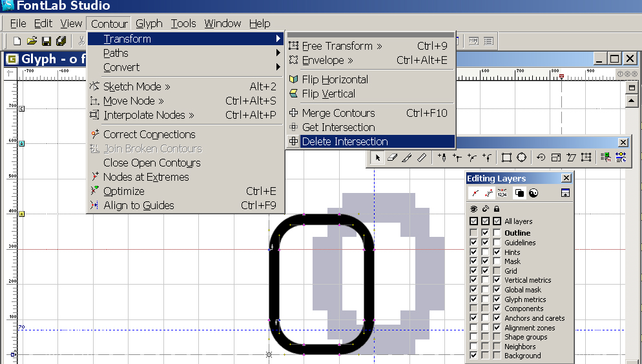642x364 pixels.
Task: Select the add curve point tool
Action: click(x=471, y=157)
